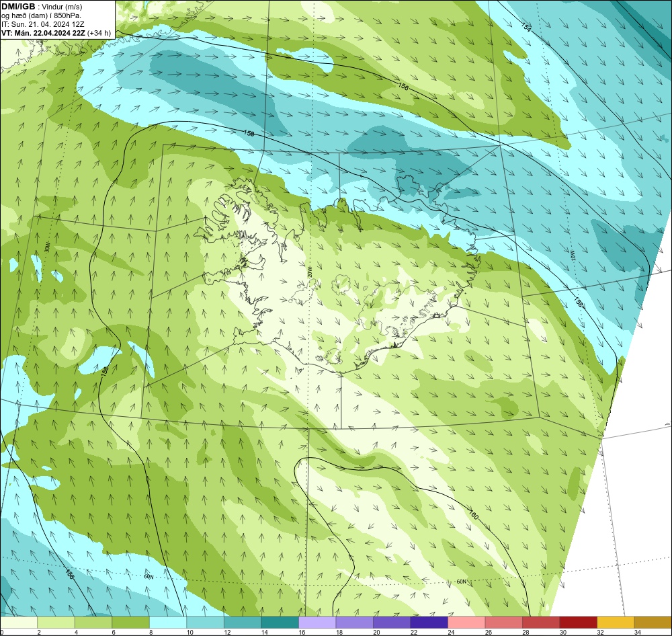Select the 8–10 m/s light cyan legend swatch
Image resolution: width=672 pixels, height=636 pixels.
[x=168, y=623]
